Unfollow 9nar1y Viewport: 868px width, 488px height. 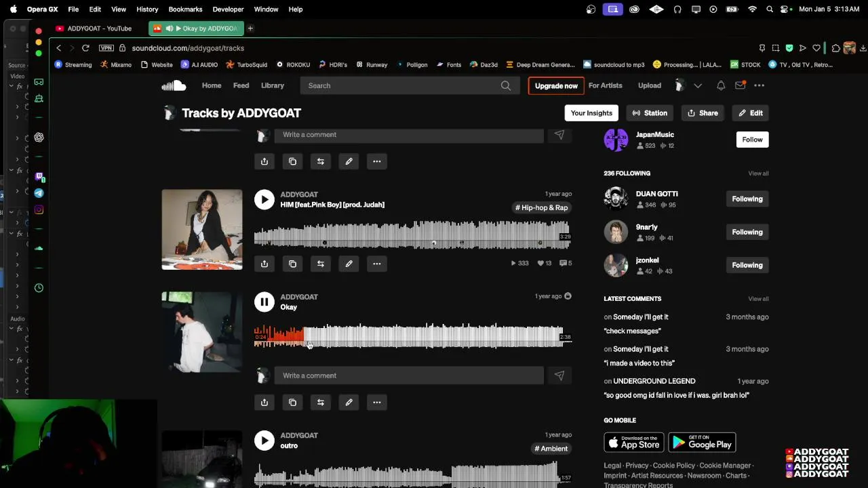(747, 232)
